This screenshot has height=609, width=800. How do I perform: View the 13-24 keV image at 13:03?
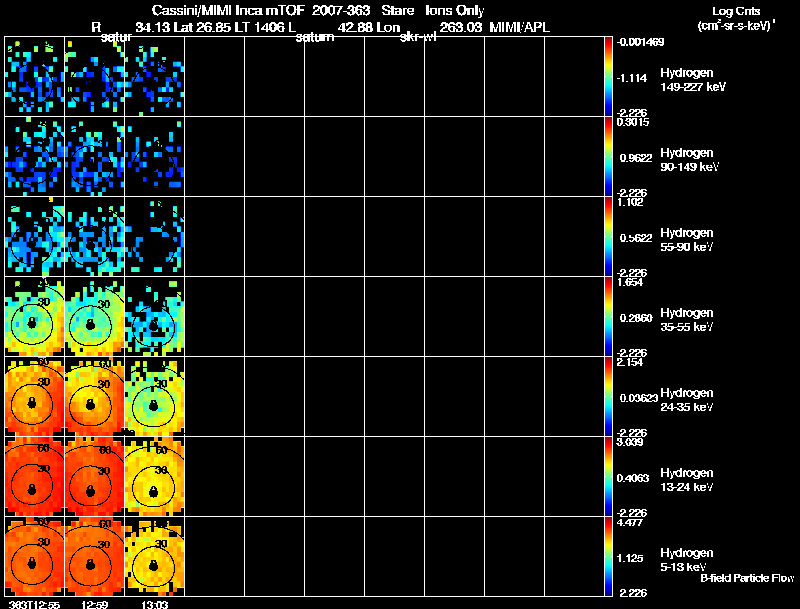(155, 477)
